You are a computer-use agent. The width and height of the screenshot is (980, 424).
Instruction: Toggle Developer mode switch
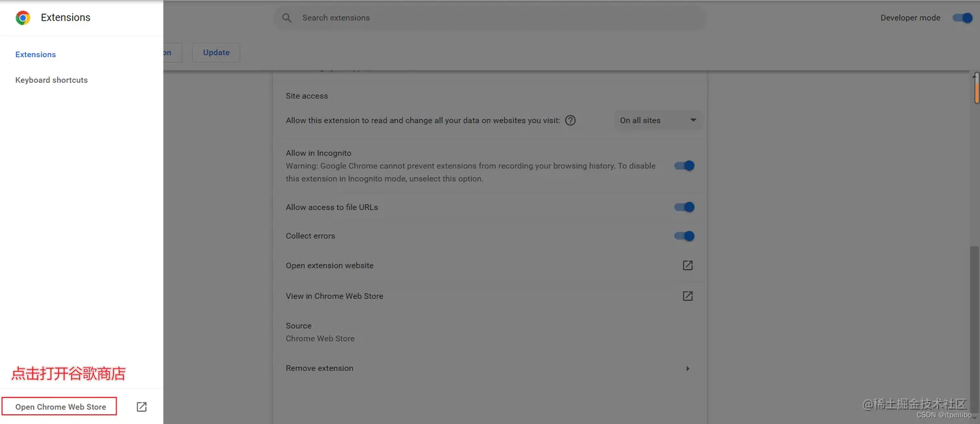(x=962, y=18)
